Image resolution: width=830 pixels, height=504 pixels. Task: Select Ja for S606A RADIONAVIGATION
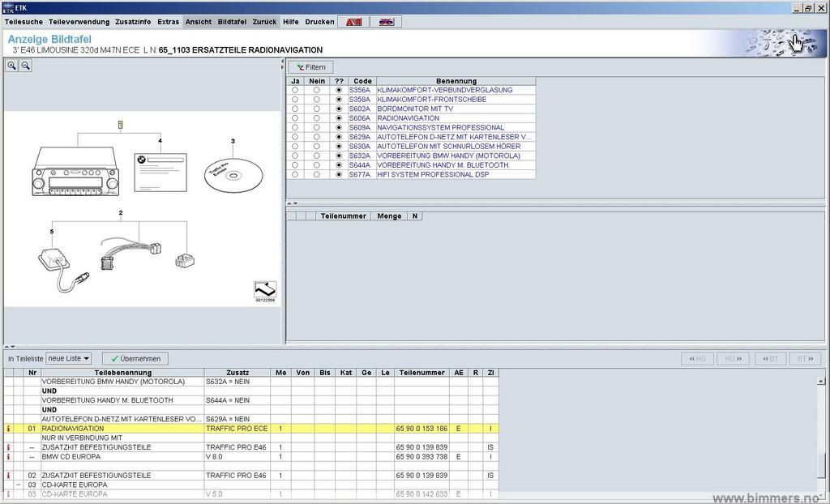[x=295, y=118]
